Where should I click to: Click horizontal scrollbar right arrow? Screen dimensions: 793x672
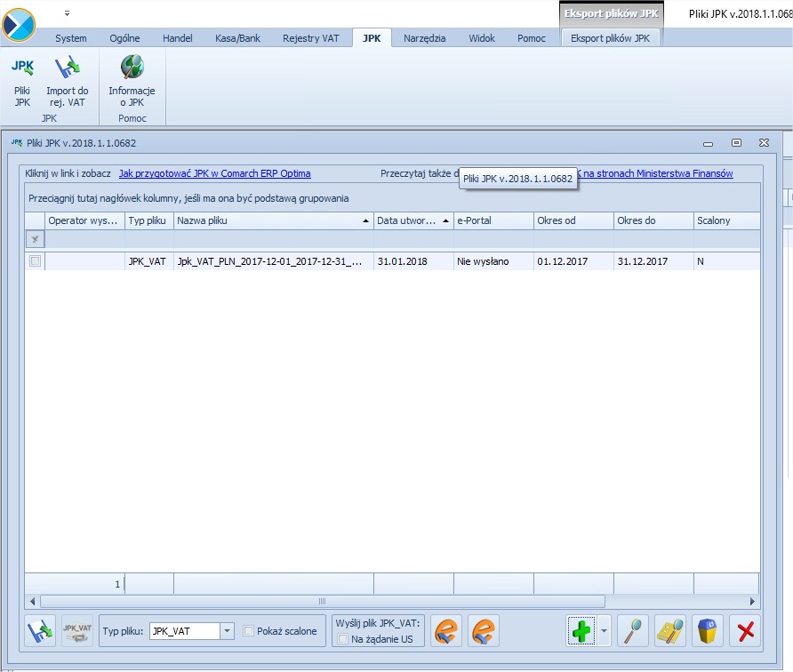752,601
